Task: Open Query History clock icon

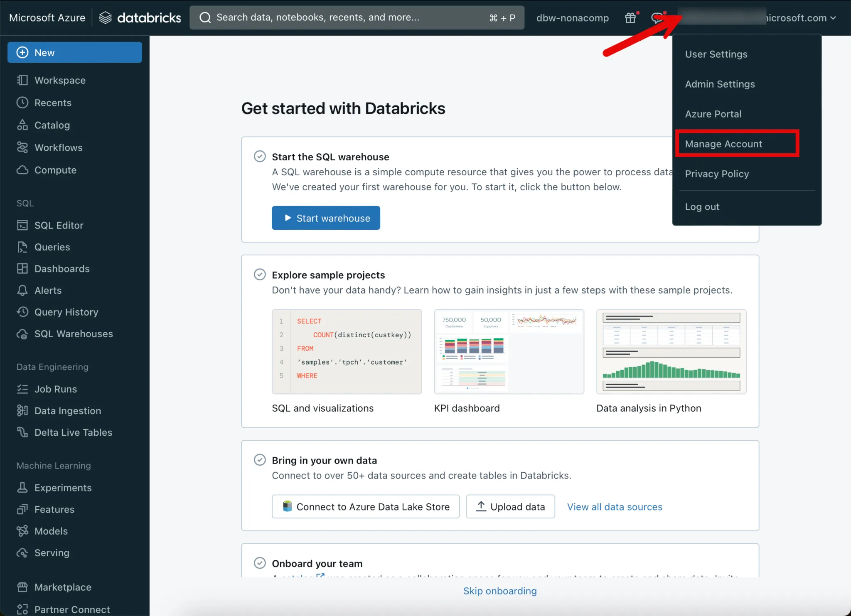Action: [22, 312]
